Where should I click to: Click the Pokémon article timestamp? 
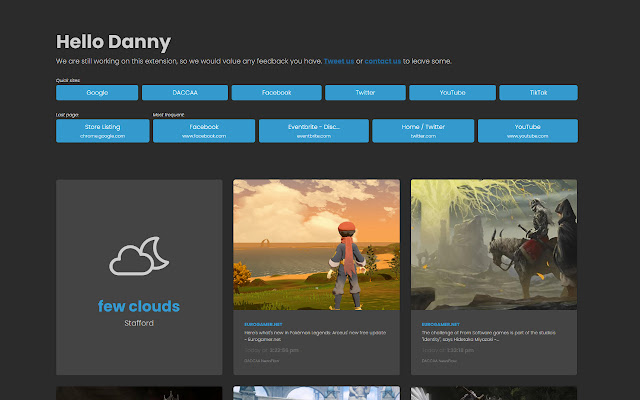click(271, 350)
